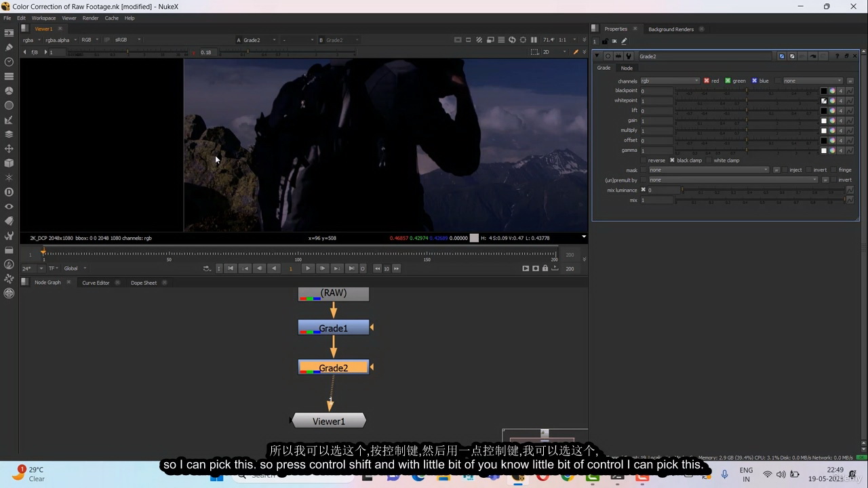Viewport: 868px width, 488px height.
Task: Open the Global frame range dropdown
Action: [75, 268]
